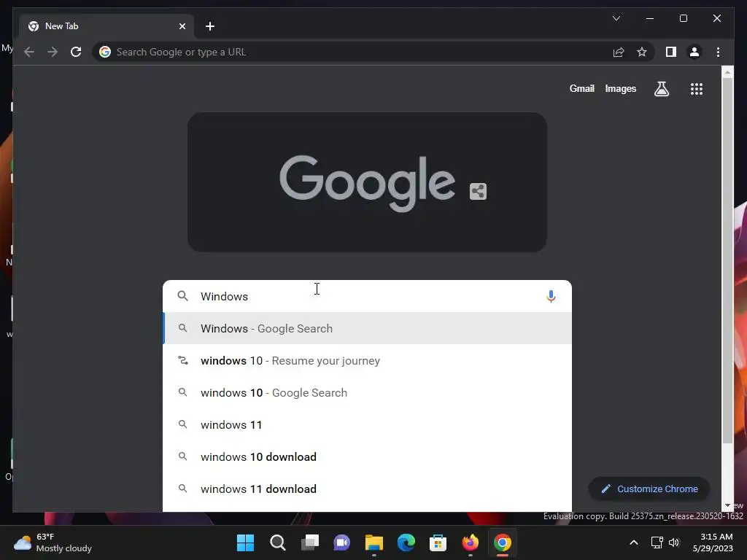Launch Chat from the taskbar

[341, 542]
